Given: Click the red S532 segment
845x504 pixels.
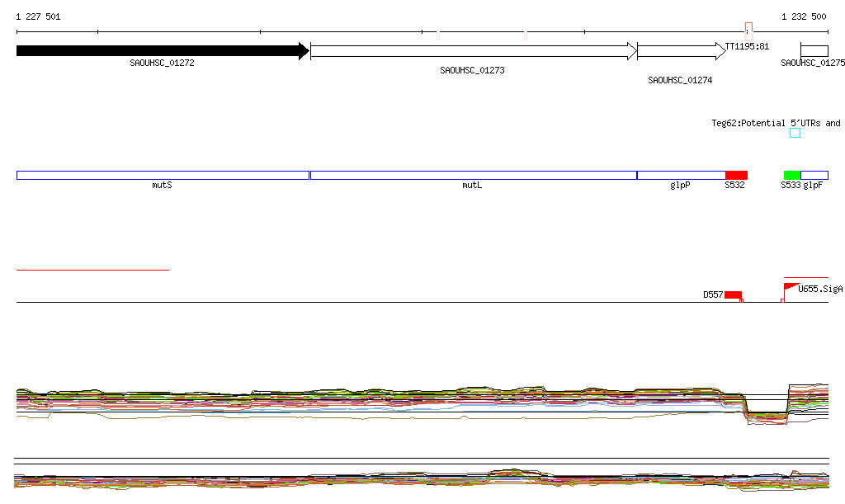Looking at the screenshot, I should (x=736, y=175).
